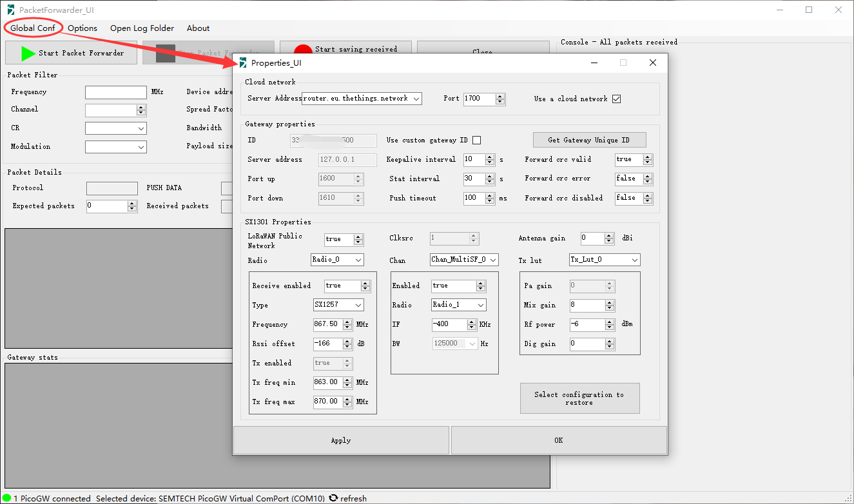Open the Tx lut dropdown list
The width and height of the screenshot is (854, 504).
pyautogui.click(x=634, y=260)
